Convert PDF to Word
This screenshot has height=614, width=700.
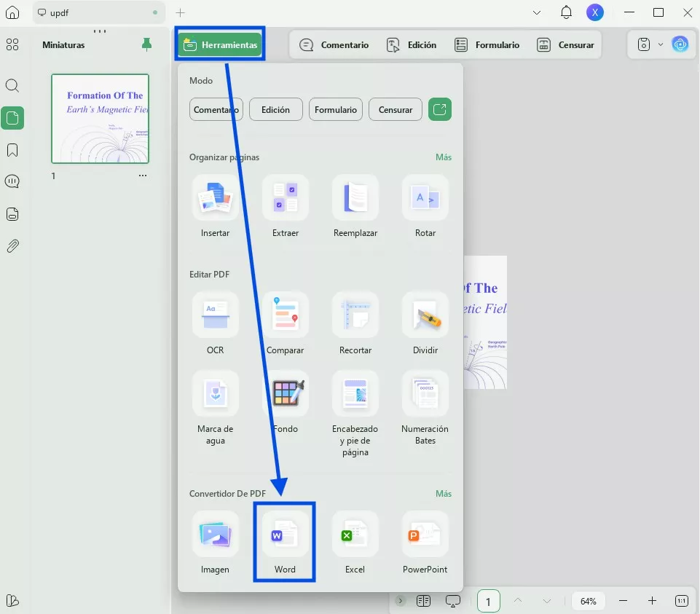(x=285, y=543)
